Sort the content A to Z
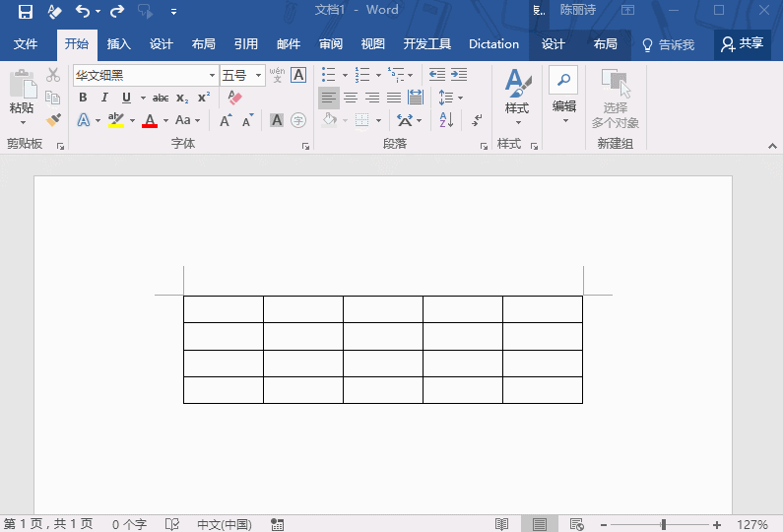The height and width of the screenshot is (532, 783). (x=446, y=120)
